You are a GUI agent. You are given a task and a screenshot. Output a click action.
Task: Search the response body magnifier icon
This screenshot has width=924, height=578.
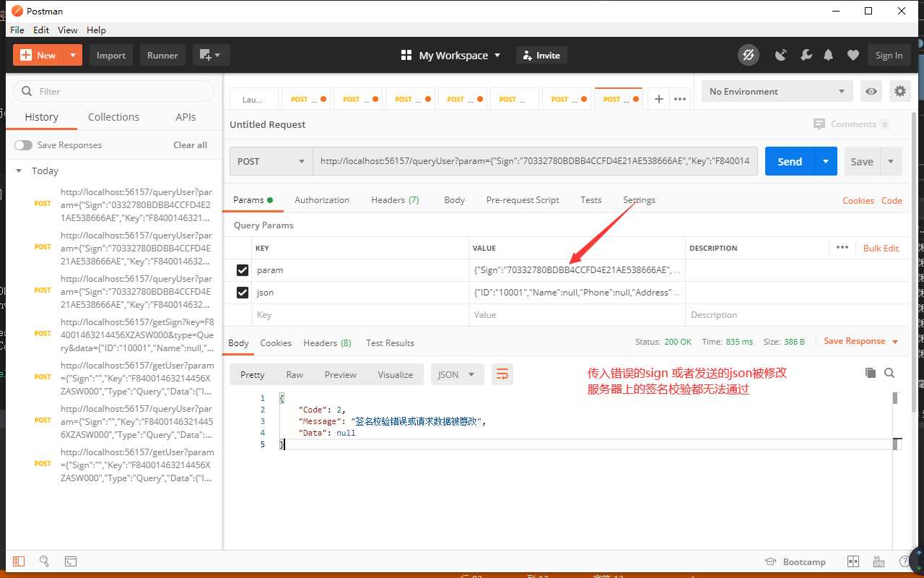[x=889, y=373]
